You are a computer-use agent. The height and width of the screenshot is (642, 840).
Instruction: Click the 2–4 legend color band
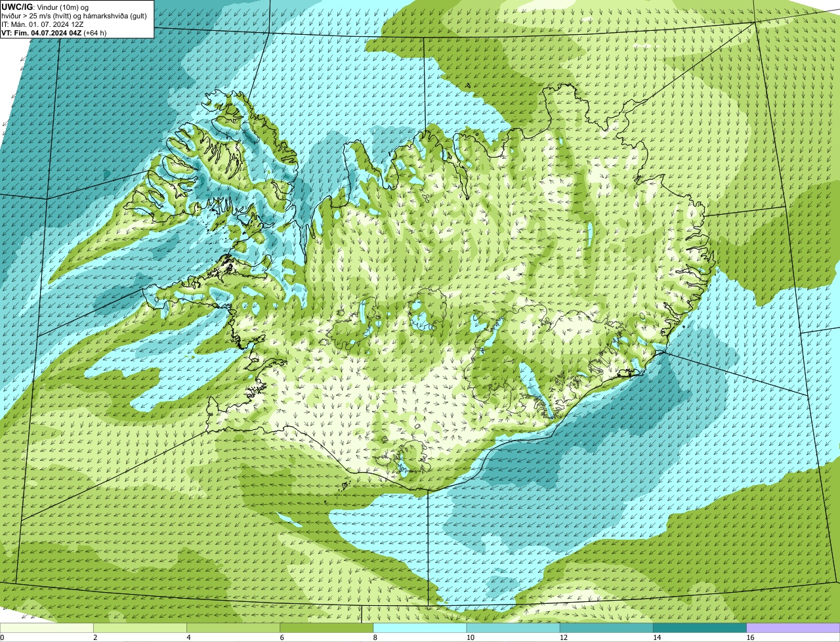(140, 628)
